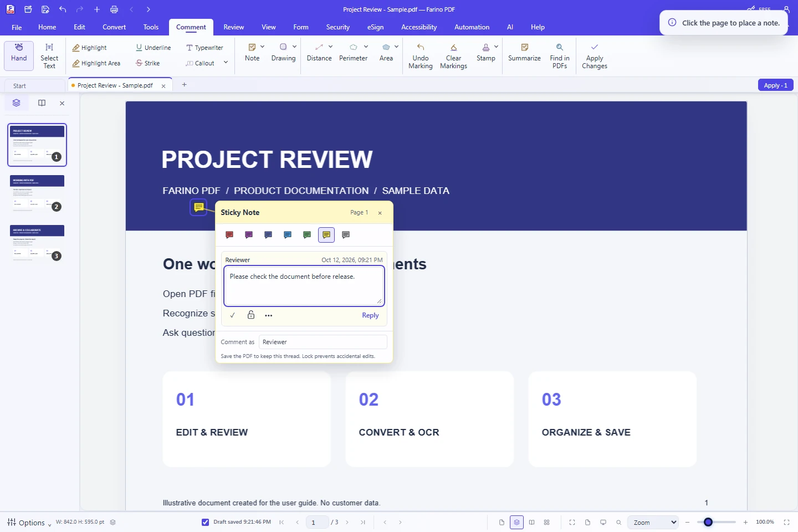Screen dimensions: 798x532
Task: Choose the Perimeter measure tool
Action: pyautogui.click(x=353, y=53)
